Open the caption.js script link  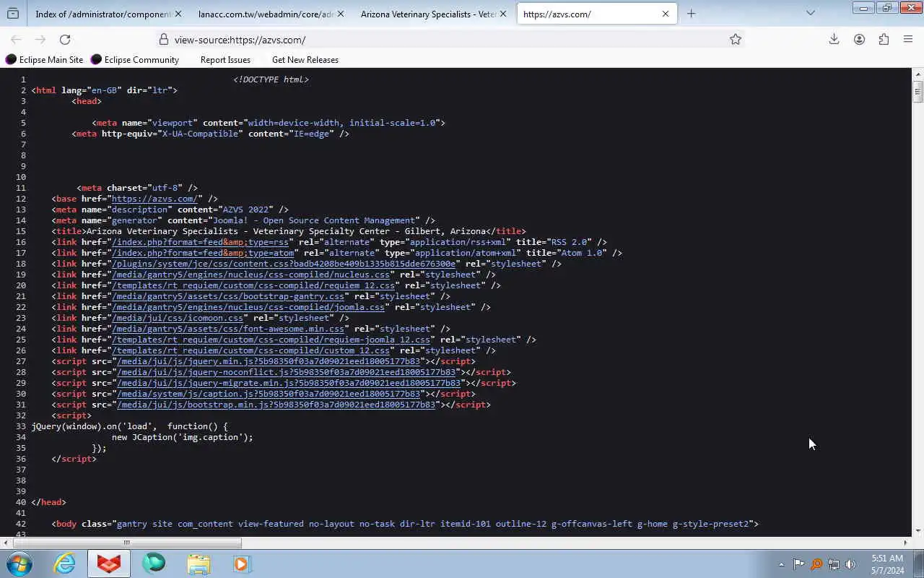[x=269, y=394]
